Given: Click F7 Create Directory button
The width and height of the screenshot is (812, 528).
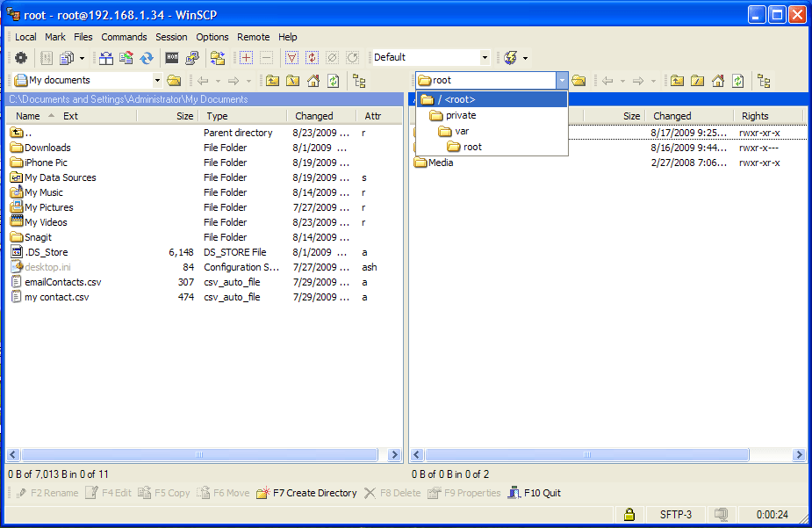Looking at the screenshot, I should pos(307,493).
